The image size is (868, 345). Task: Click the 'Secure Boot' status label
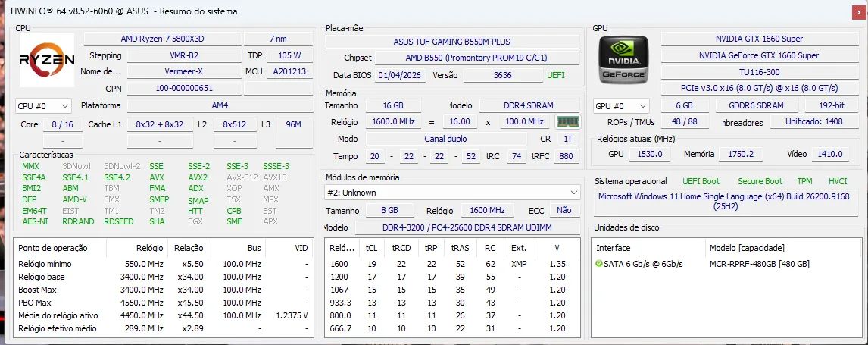click(760, 182)
